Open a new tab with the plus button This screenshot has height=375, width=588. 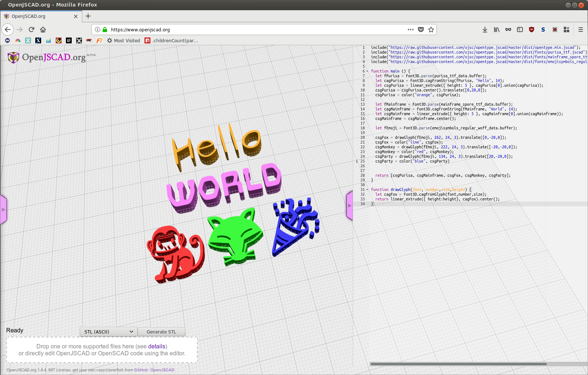[x=88, y=16]
